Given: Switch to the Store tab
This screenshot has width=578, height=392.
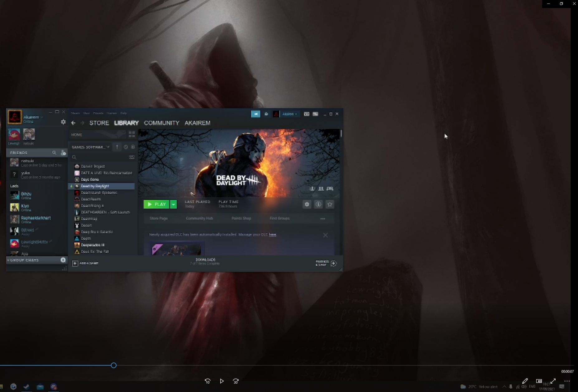Looking at the screenshot, I should click(x=99, y=123).
